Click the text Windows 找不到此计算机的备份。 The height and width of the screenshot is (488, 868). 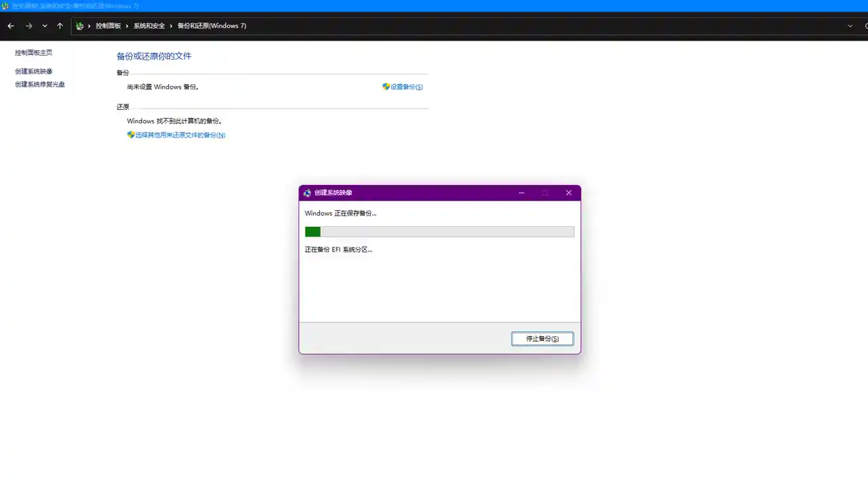click(x=175, y=121)
